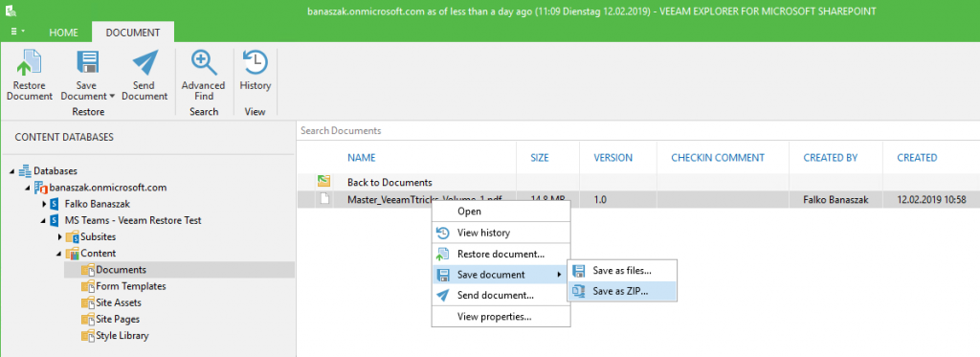Open the application menu button beside HOME
980x357 pixels.
(x=17, y=32)
